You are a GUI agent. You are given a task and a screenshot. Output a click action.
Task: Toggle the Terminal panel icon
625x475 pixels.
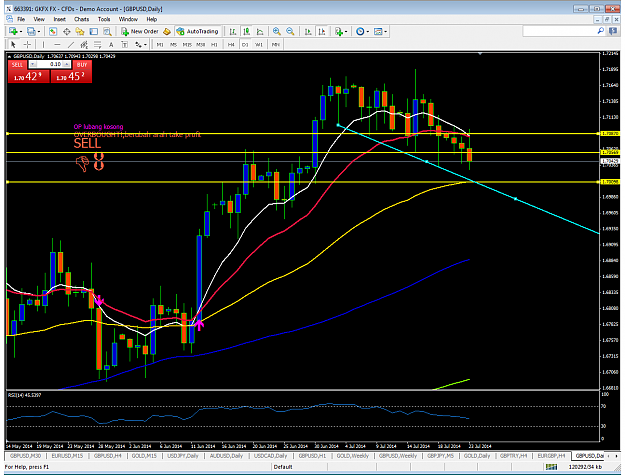tap(93, 31)
